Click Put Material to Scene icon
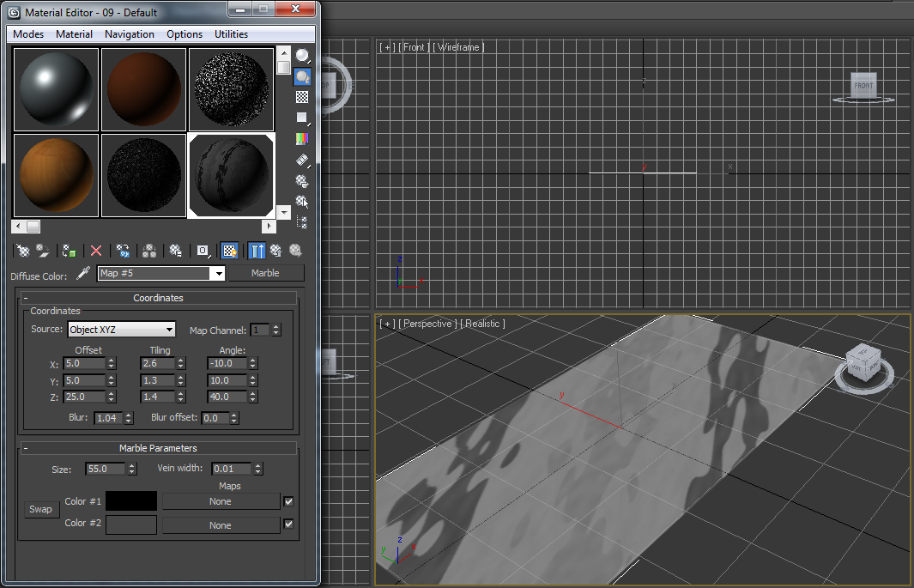The height and width of the screenshot is (588, 914). coord(43,251)
